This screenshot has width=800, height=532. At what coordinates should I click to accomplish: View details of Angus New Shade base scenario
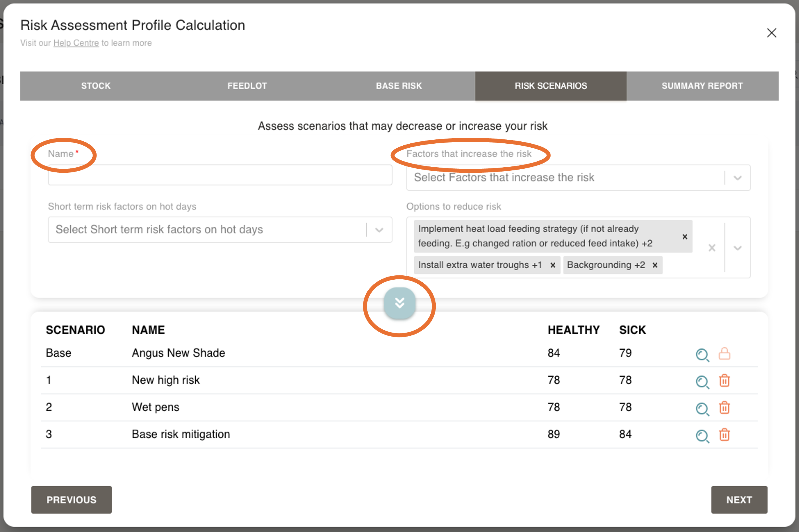(x=702, y=354)
